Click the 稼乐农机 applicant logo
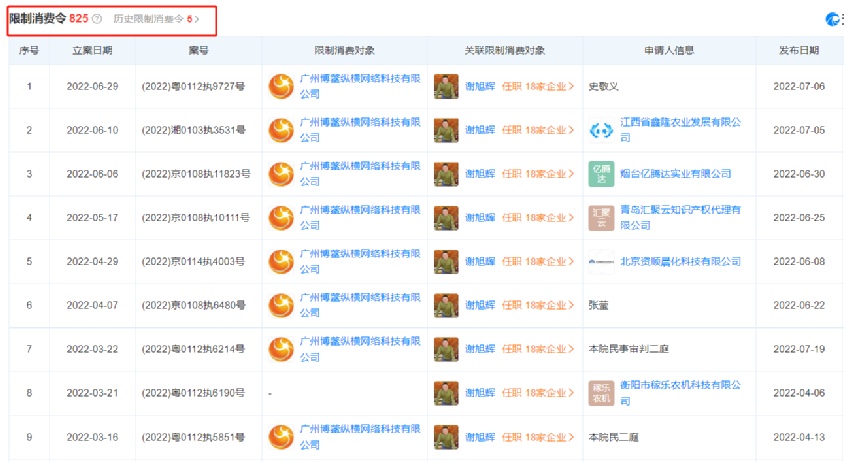The image size is (844, 462). point(601,393)
